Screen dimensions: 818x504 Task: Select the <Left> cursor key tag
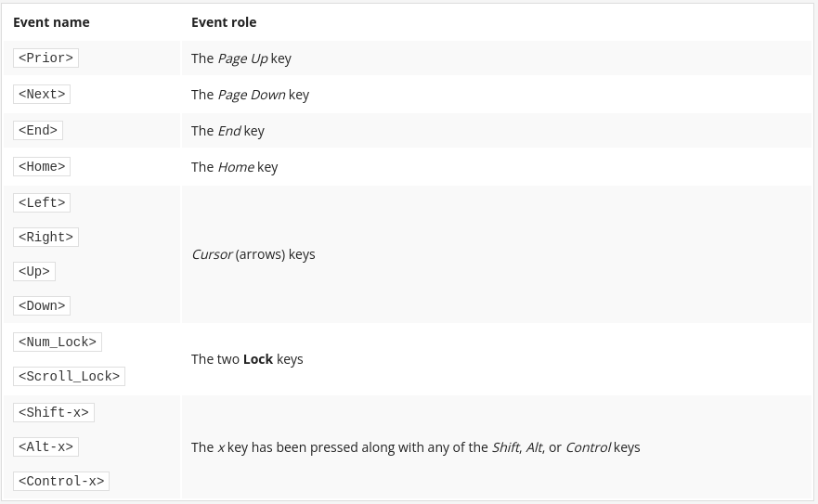coord(42,203)
